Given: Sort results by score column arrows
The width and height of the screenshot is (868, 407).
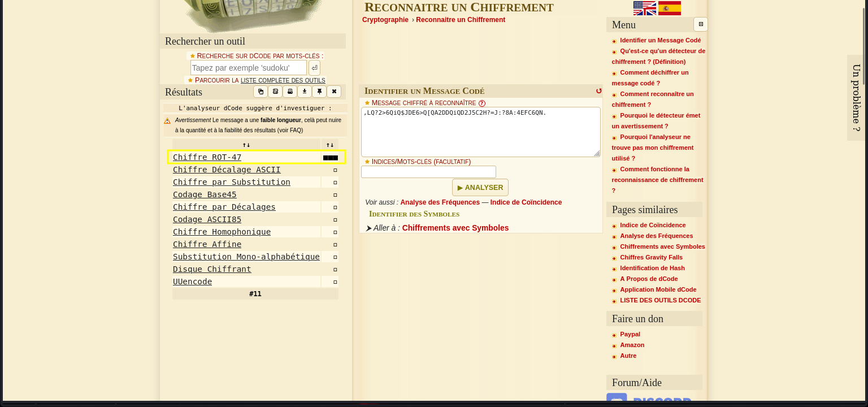Looking at the screenshot, I should pos(330,145).
